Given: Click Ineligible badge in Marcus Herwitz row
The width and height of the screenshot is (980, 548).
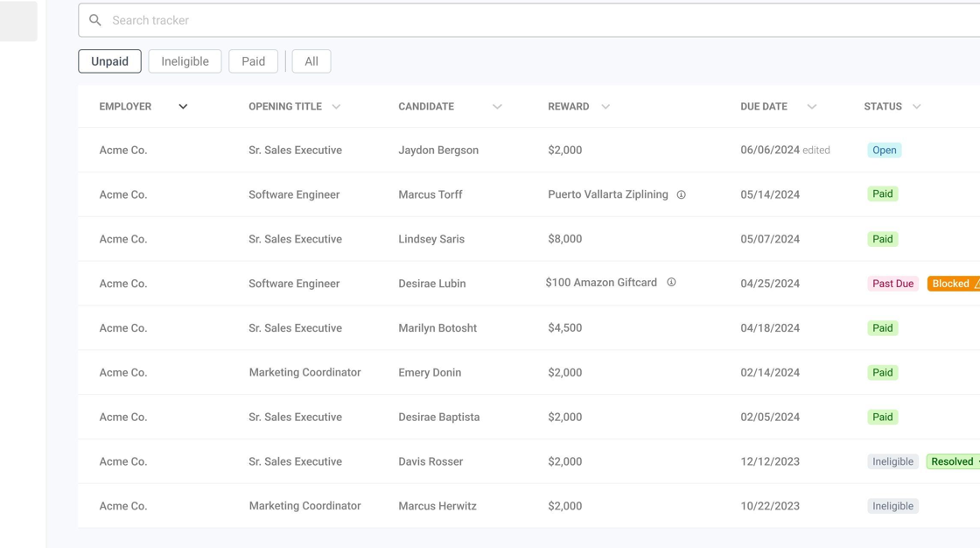Looking at the screenshot, I should [x=892, y=506].
